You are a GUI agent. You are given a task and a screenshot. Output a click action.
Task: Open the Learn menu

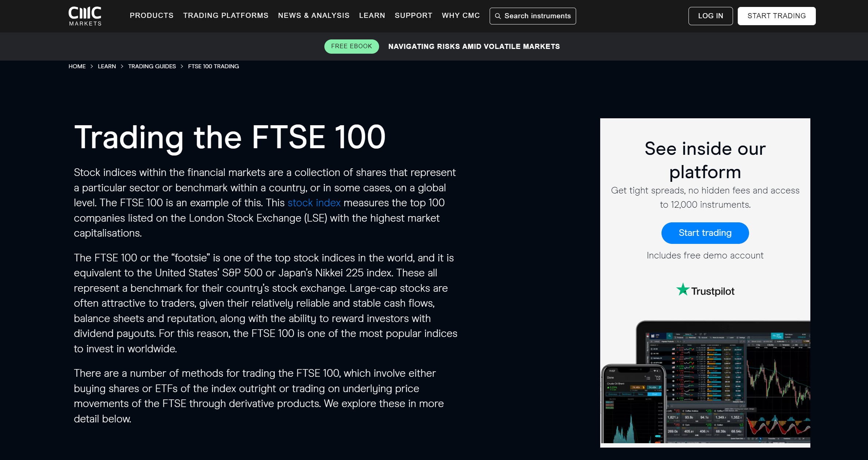(372, 16)
